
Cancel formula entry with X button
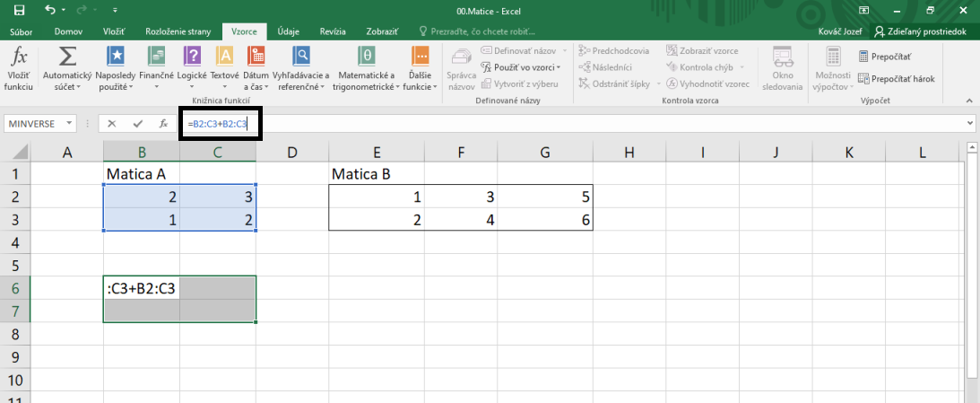pos(111,124)
